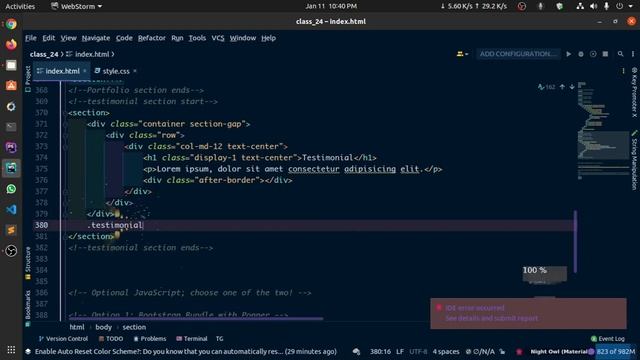
Task: Click Run with Coverage icon
Action: click(x=593, y=54)
